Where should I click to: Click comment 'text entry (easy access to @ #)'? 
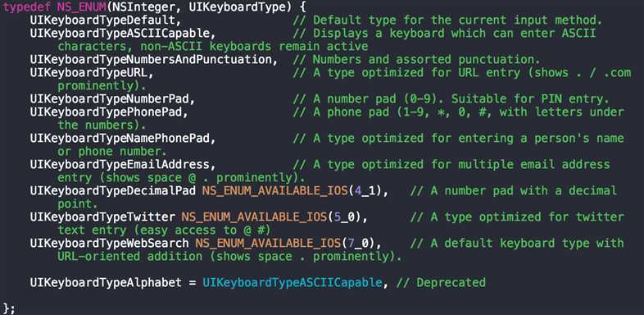click(x=165, y=230)
